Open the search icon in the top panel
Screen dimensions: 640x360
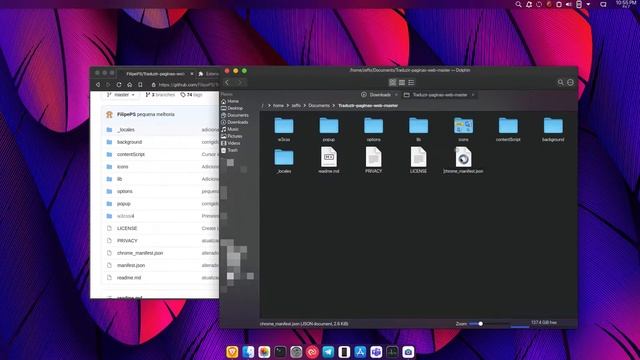click(518, 4)
